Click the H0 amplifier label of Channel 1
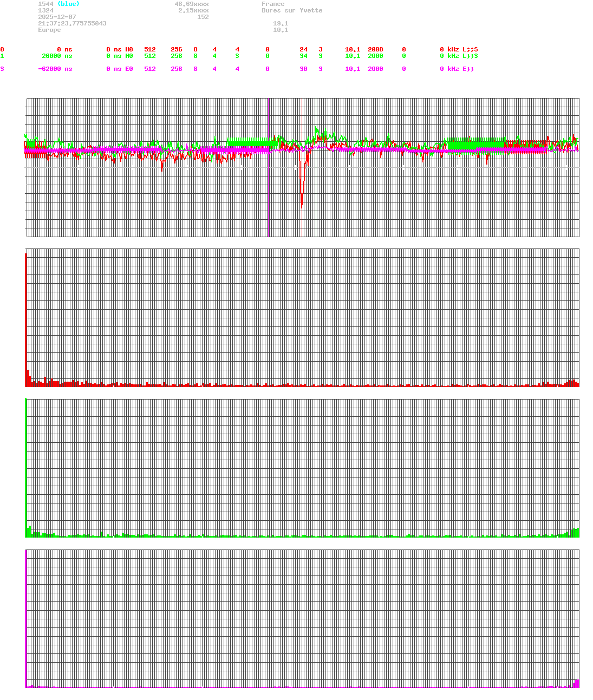This screenshot has height=700, width=593. 129,56
